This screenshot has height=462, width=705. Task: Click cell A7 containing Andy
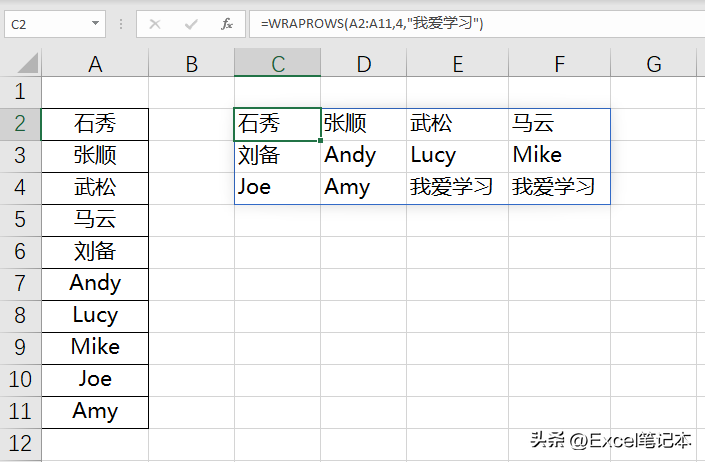coord(95,284)
